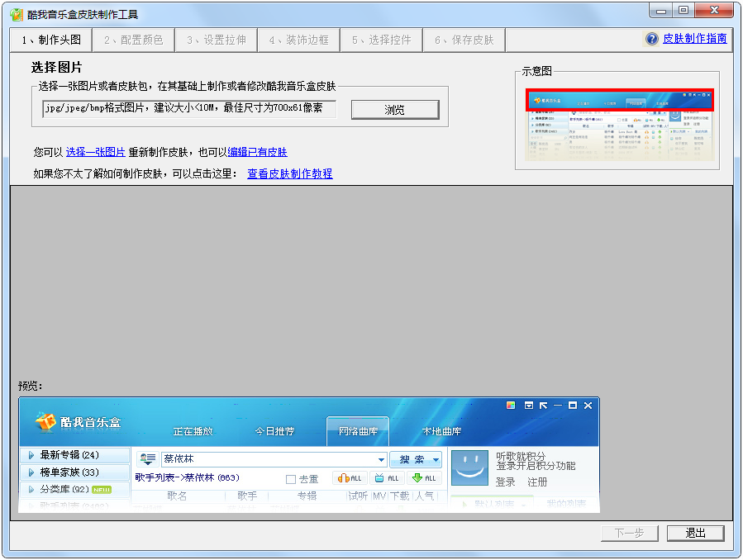Open the 今日推荐 tab in preview

275,431
